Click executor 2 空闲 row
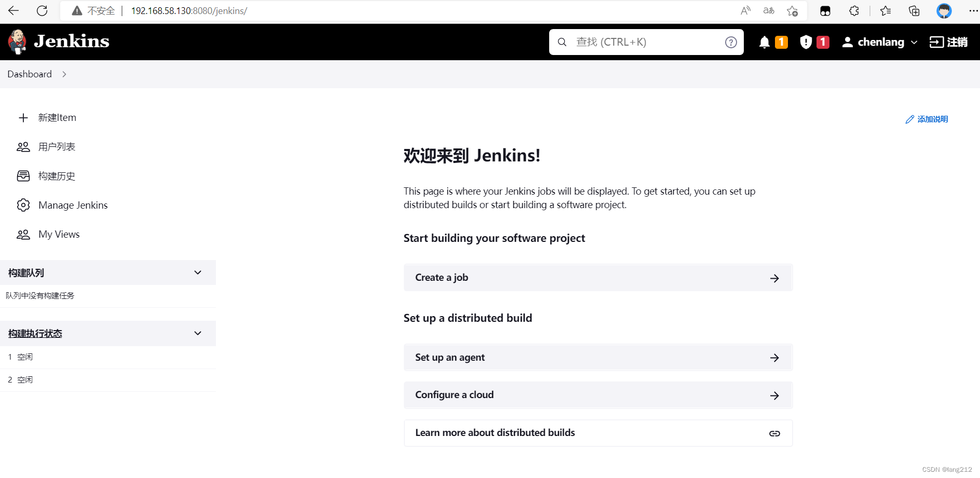 pos(108,380)
